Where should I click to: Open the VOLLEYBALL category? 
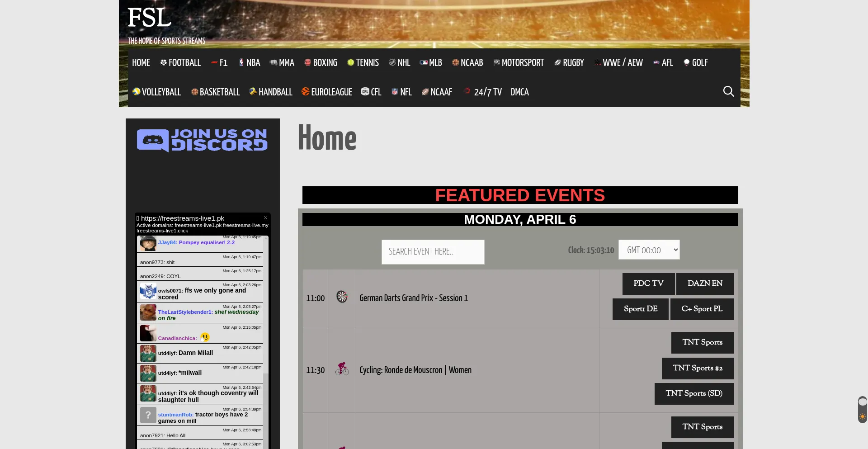click(x=156, y=92)
